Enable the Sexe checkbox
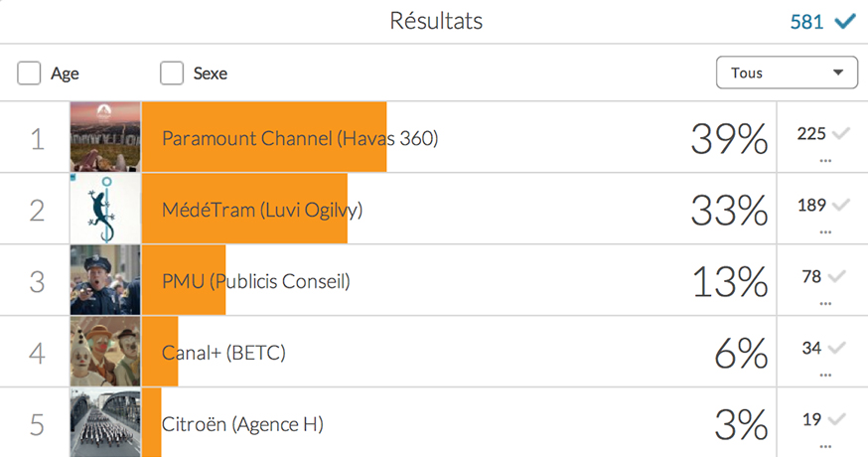 [172, 74]
